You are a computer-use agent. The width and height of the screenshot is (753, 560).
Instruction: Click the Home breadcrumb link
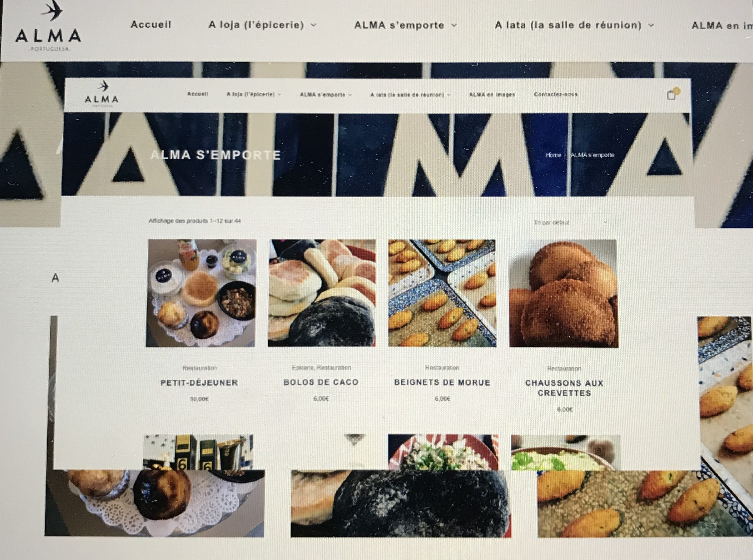click(553, 155)
